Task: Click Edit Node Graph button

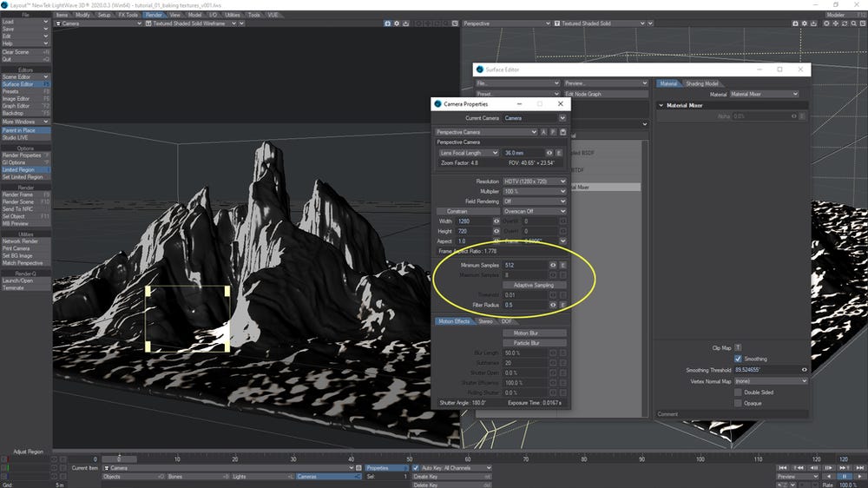Action: pos(606,94)
